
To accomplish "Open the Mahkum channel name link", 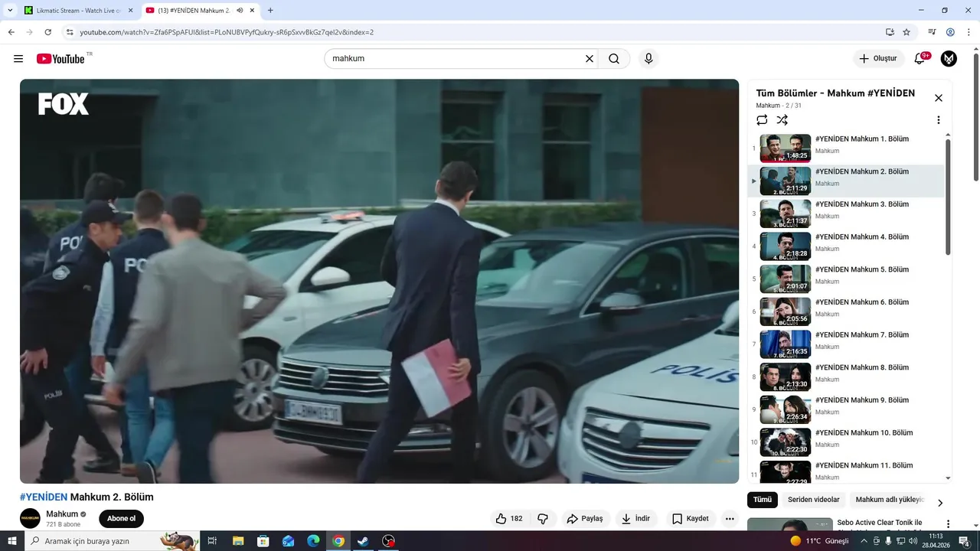I will click(62, 514).
